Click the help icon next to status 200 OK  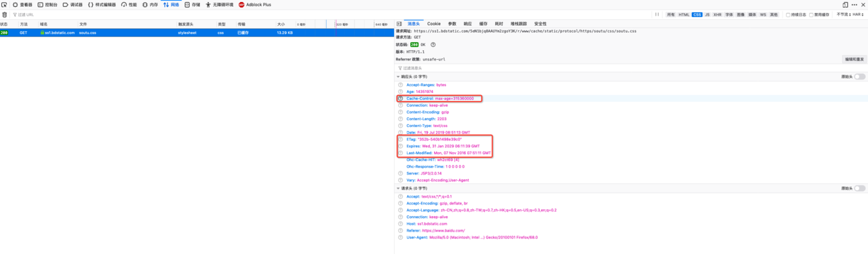point(433,45)
